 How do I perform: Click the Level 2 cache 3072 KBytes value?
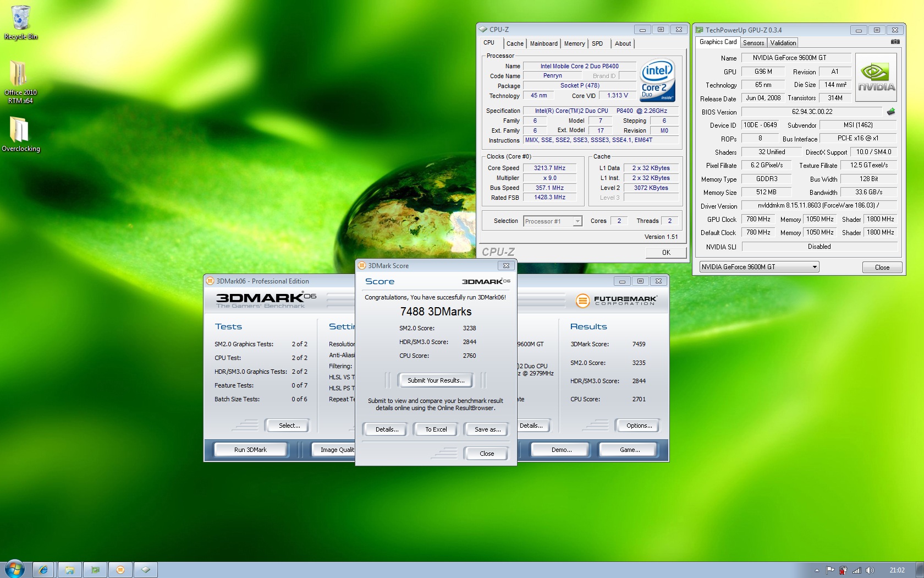coord(651,188)
